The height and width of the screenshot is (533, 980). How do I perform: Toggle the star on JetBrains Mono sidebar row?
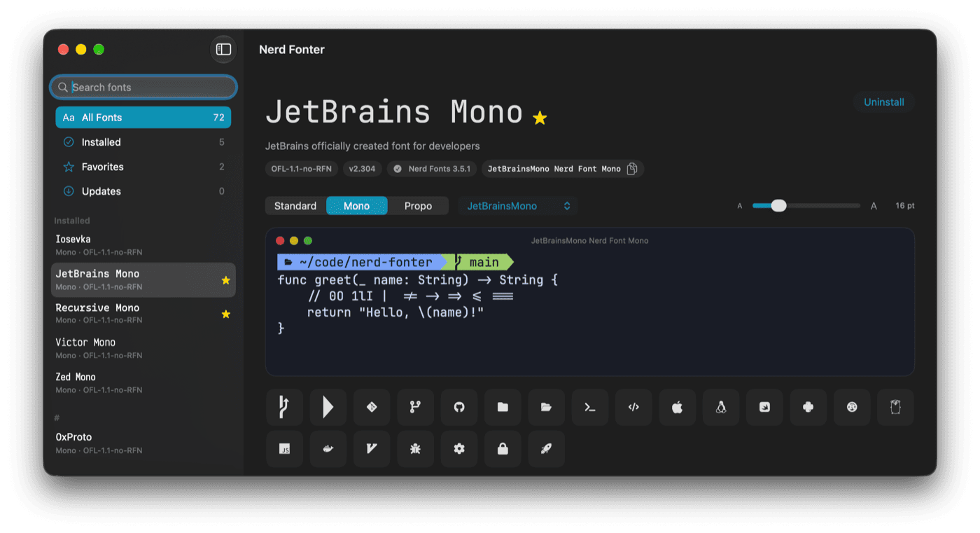(x=226, y=280)
